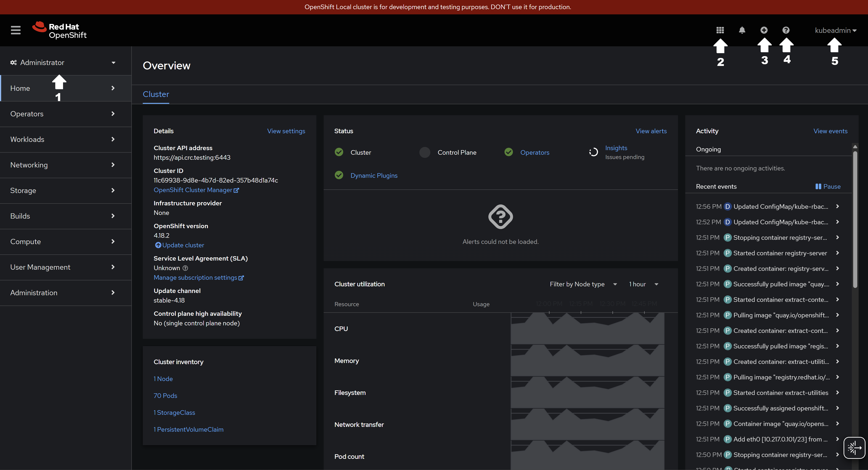Toggle the hamburger navigation menu
The width and height of the screenshot is (868, 470).
coord(16,30)
